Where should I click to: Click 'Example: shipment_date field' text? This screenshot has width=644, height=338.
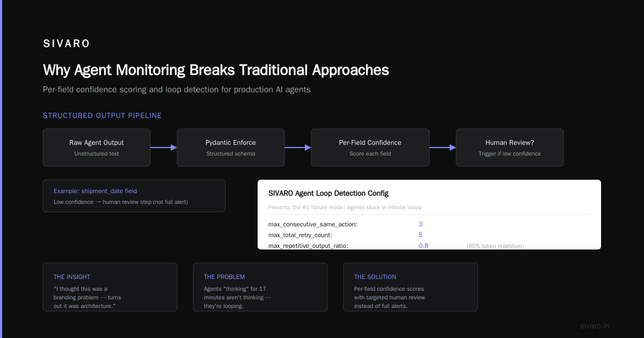tap(95, 191)
